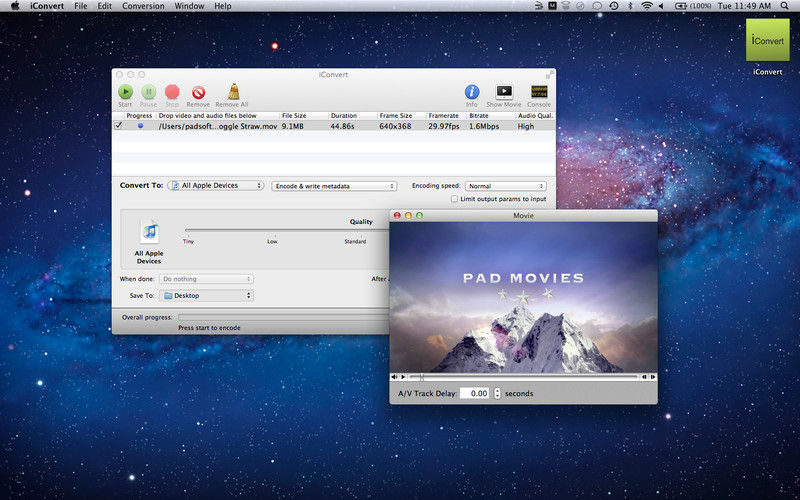Viewport: 800px width, 500px height.
Task: Click the Bitrate column header
Action: [490, 116]
